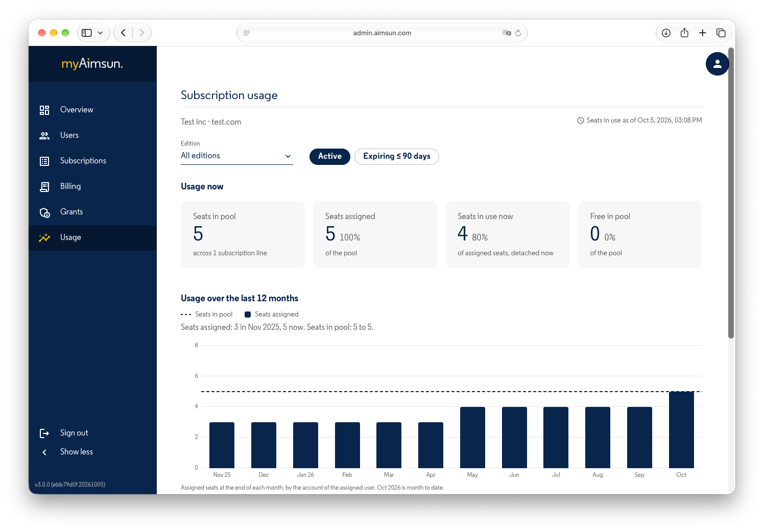764x532 pixels.
Task: Click the Grants icon in sidebar
Action: [x=44, y=212]
